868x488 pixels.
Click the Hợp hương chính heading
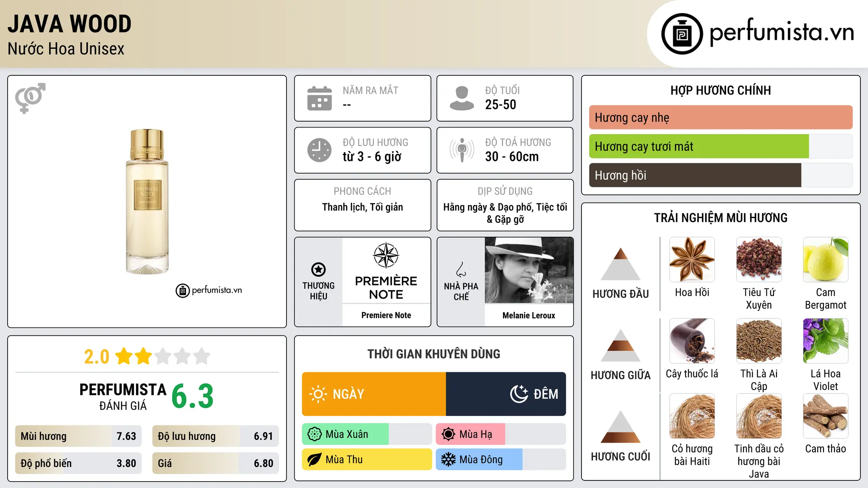(x=721, y=90)
